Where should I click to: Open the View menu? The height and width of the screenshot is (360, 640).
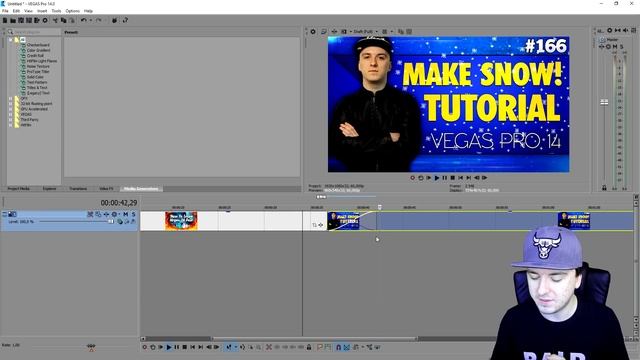click(29, 11)
